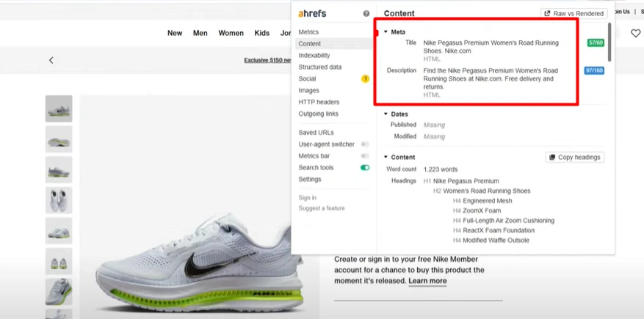The width and height of the screenshot is (644, 319).
Task: Select the heel-view pair thumbnail
Action: point(59,261)
